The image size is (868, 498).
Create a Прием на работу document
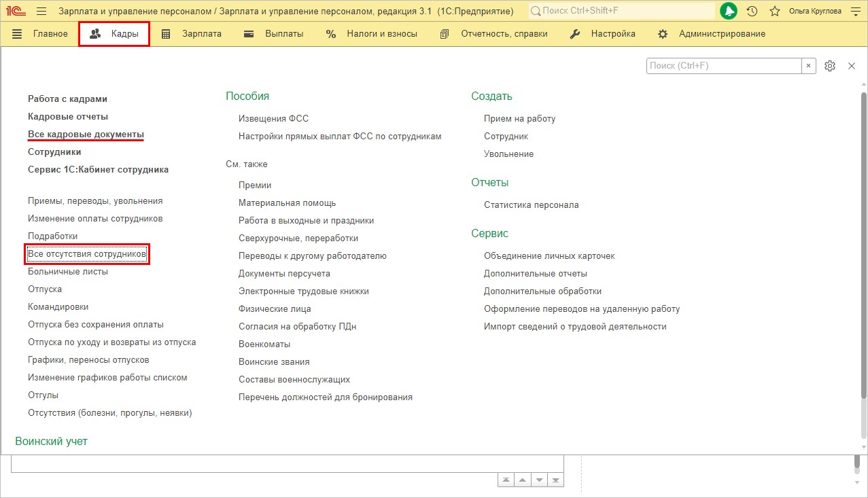[x=520, y=119]
